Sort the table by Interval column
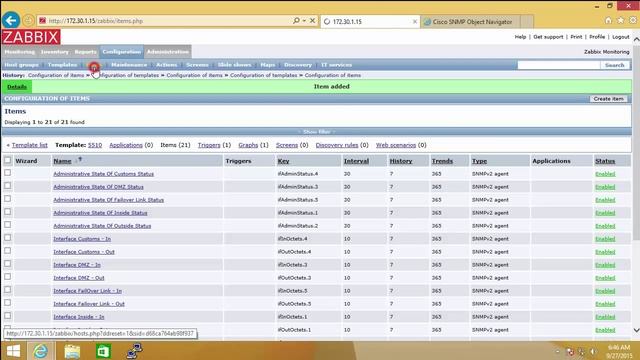 [356, 161]
